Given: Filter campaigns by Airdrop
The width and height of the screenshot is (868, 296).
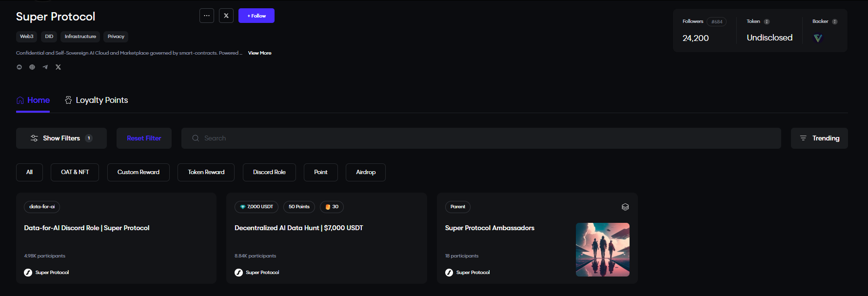Looking at the screenshot, I should pyautogui.click(x=366, y=172).
